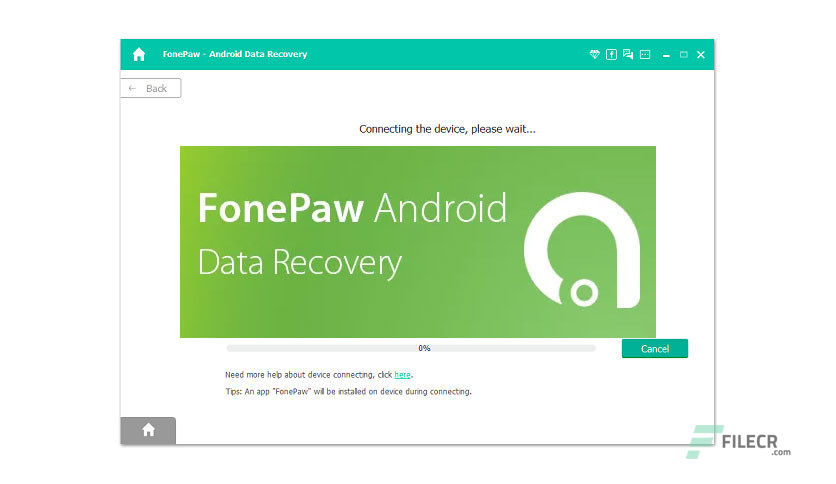Click the 'Connecting the device, please wait...' text
Image resolution: width=836 pixels, height=484 pixels.
pyautogui.click(x=447, y=129)
